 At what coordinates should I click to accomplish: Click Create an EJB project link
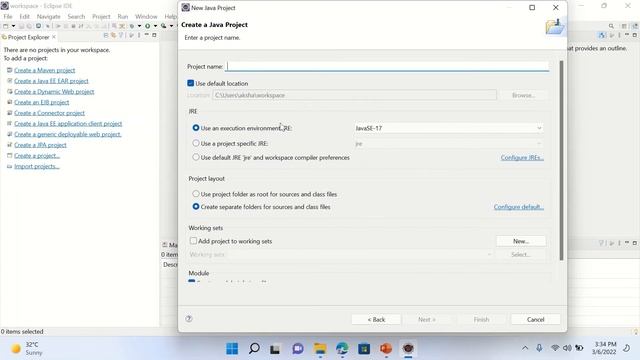click(x=42, y=102)
